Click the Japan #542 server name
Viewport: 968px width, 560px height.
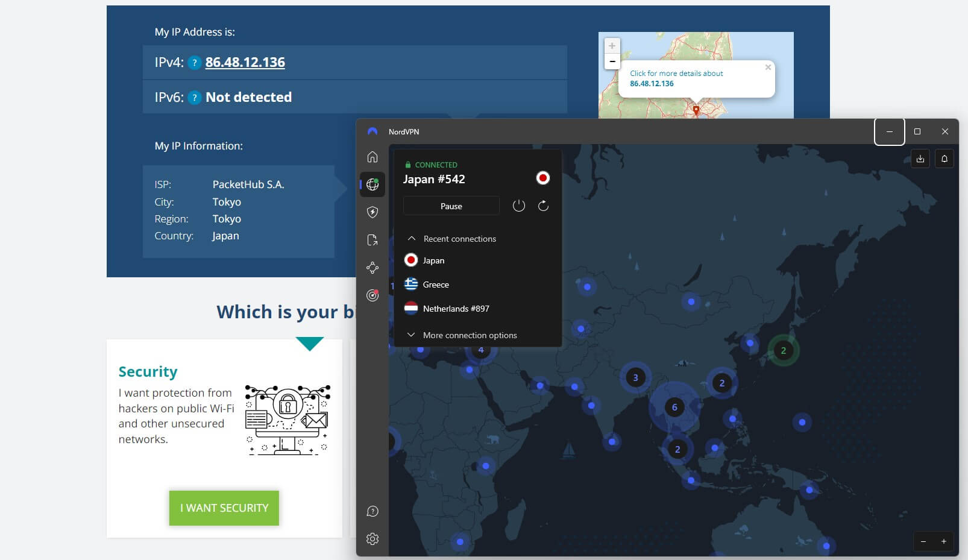click(434, 179)
